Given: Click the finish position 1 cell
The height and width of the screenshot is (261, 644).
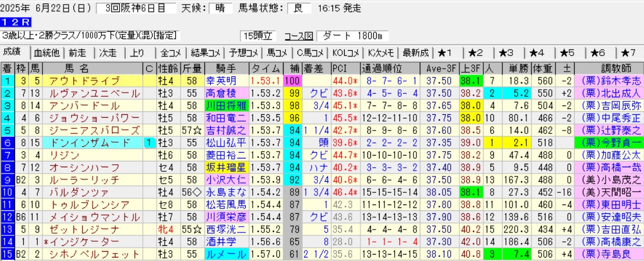Looking at the screenshot, I should pos(7,81).
